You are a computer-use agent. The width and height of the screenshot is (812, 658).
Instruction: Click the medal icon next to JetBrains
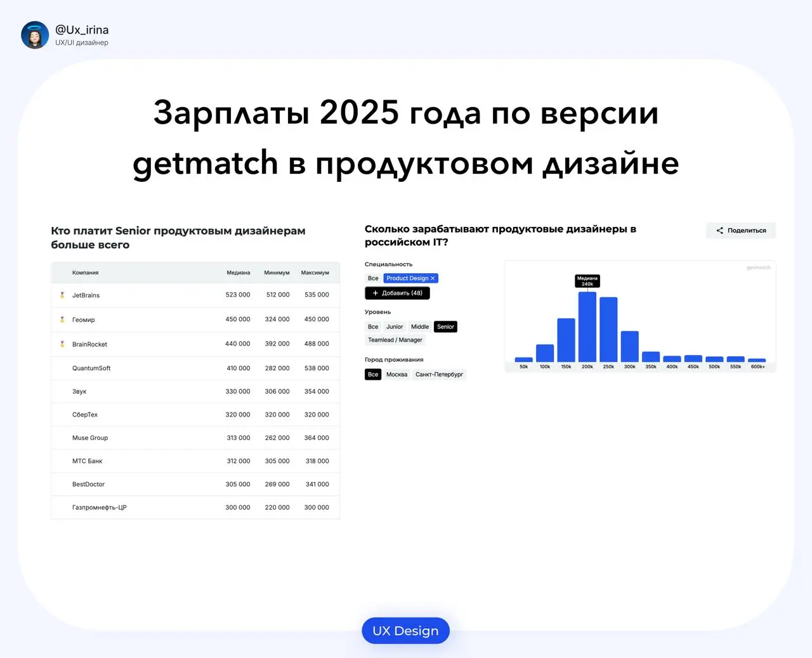tap(62, 295)
